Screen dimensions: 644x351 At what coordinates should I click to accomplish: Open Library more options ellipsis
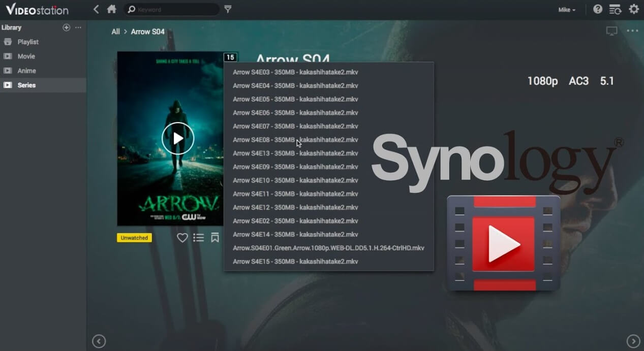coord(78,27)
